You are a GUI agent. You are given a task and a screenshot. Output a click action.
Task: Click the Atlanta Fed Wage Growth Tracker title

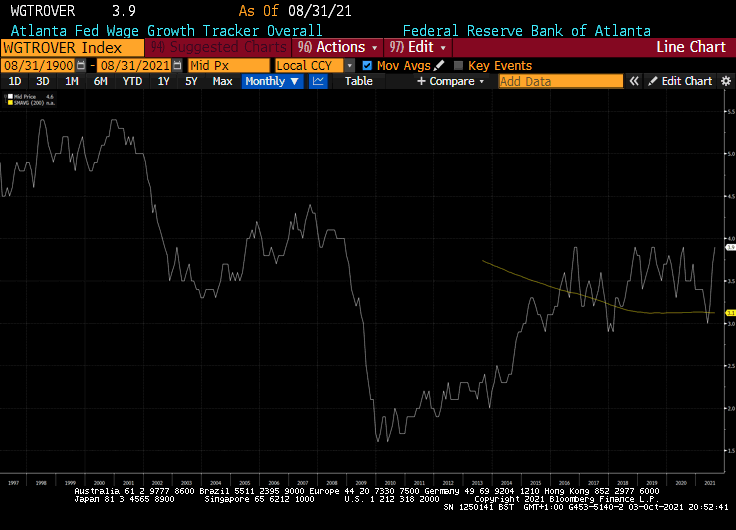tap(166, 31)
